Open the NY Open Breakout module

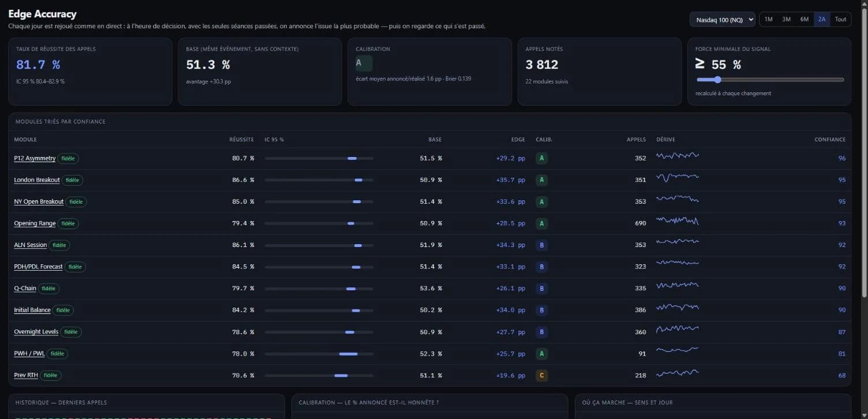39,201
